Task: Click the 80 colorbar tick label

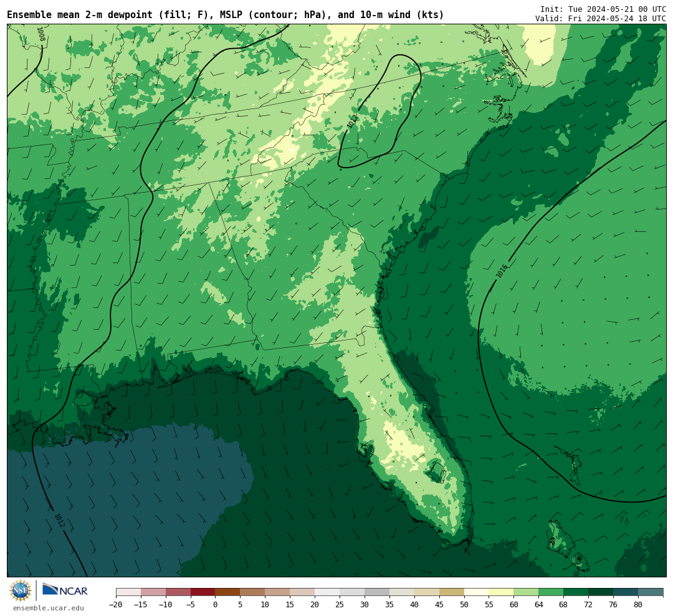Action: tap(638, 605)
